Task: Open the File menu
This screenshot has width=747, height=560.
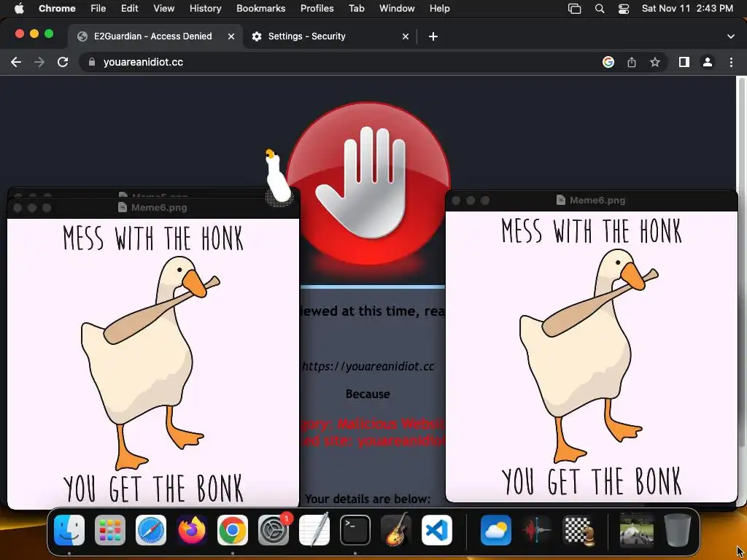Action: click(98, 9)
